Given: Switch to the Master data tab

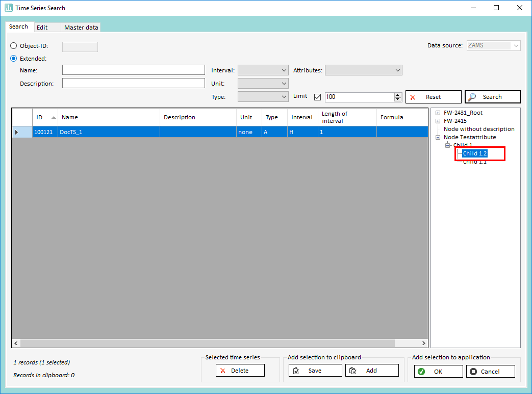Looking at the screenshot, I should 81,28.
